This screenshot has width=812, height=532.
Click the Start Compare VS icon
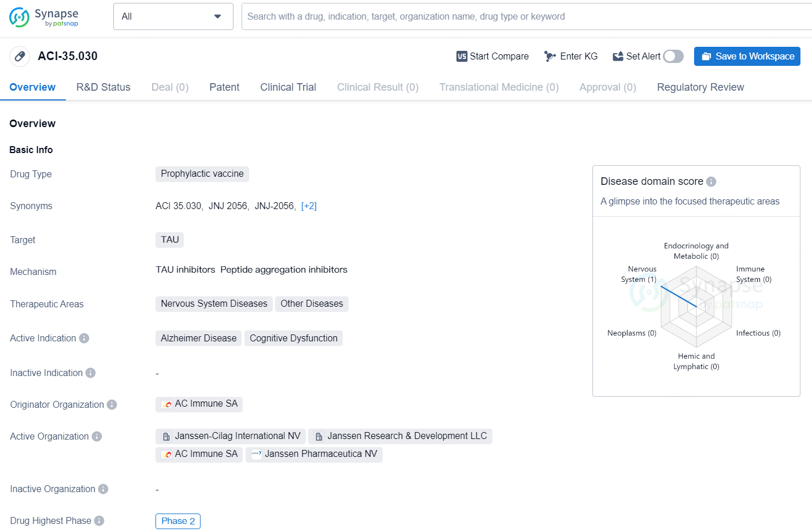pos(461,57)
